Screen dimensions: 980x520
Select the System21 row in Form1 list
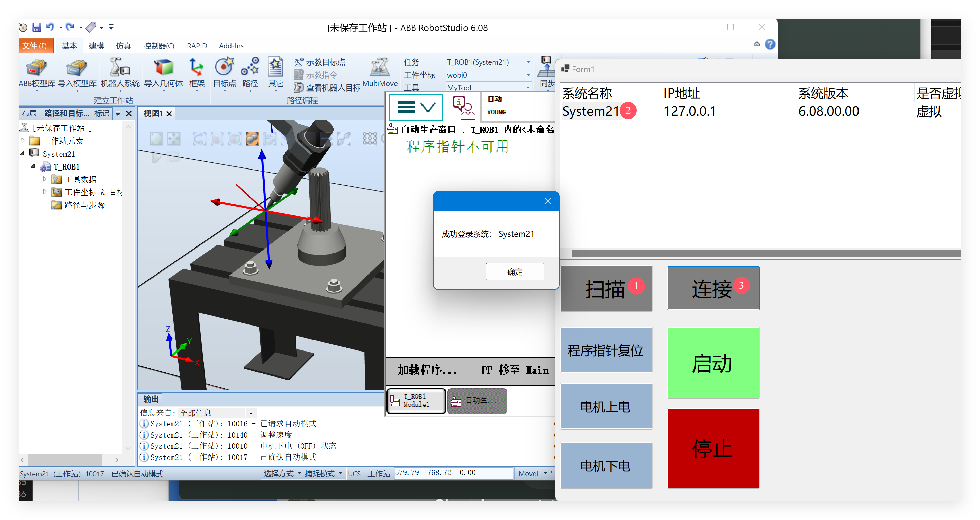pyautogui.click(x=761, y=111)
